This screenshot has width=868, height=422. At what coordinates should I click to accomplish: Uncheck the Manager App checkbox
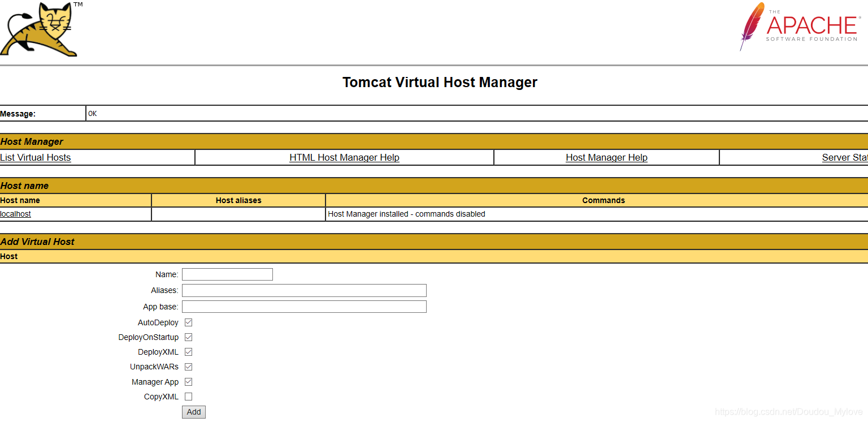pyautogui.click(x=188, y=381)
